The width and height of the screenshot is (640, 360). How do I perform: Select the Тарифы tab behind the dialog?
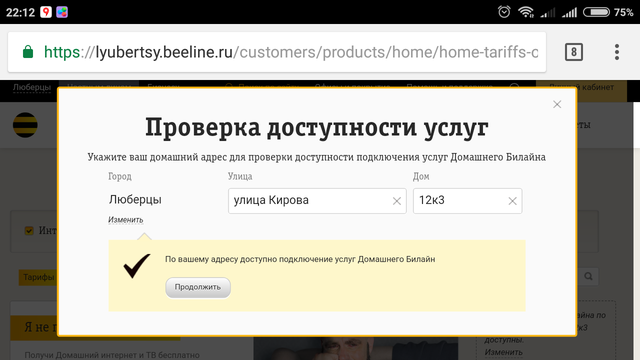click(38, 277)
